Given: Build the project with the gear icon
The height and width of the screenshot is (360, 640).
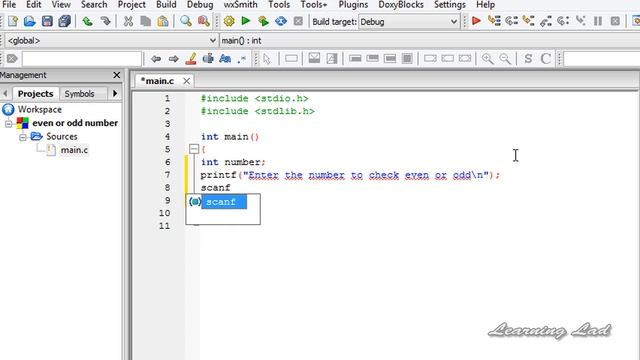Looking at the screenshot, I should pyautogui.click(x=229, y=21).
